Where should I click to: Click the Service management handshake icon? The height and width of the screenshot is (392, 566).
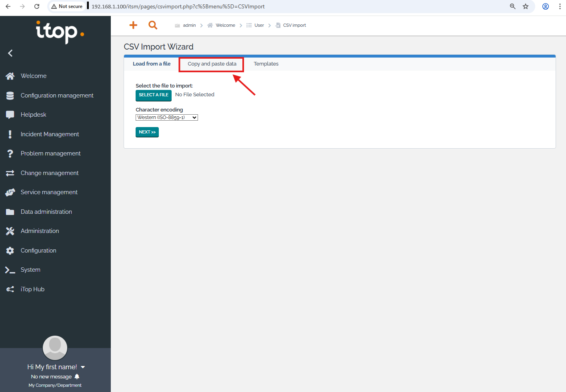(10, 192)
